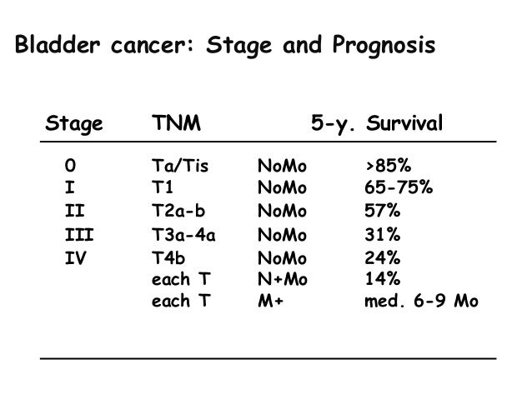Click stage 'III' row label

79,235
